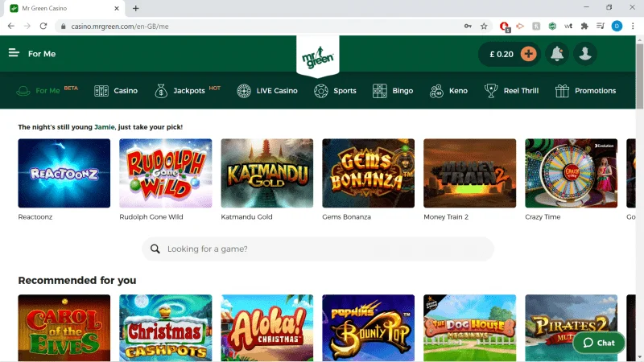The image size is (644, 362).
Task: Open the Jackpots section
Action: (x=189, y=91)
